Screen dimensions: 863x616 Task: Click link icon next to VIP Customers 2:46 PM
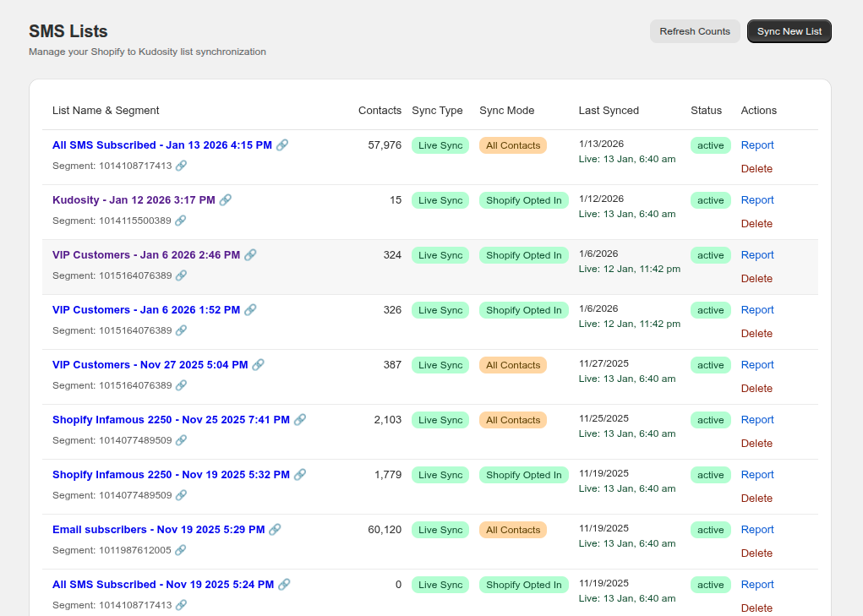pyautogui.click(x=250, y=255)
